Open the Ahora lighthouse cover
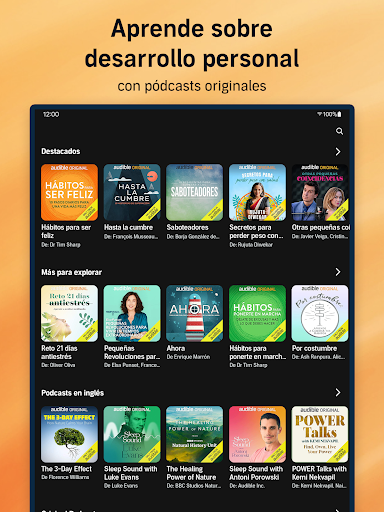This screenshot has width=384, height=512. tap(195, 313)
